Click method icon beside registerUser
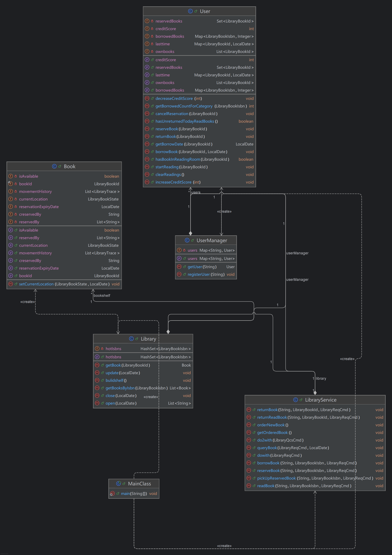Viewport: 392px width, 555px height. (x=179, y=274)
